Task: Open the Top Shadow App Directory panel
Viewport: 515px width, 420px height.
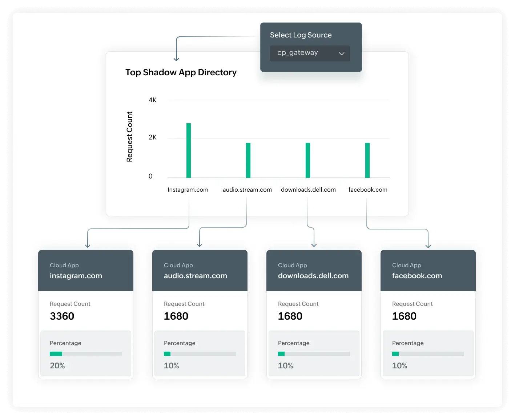Action: [181, 72]
